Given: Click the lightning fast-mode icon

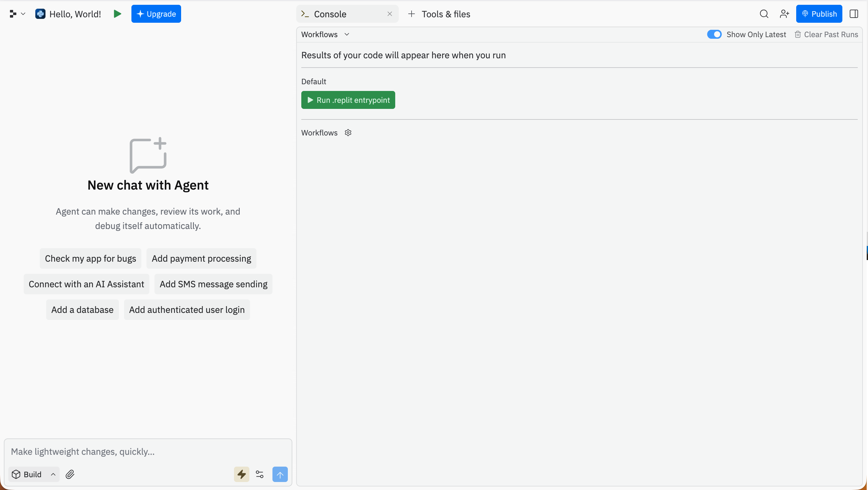Looking at the screenshot, I should point(241,474).
